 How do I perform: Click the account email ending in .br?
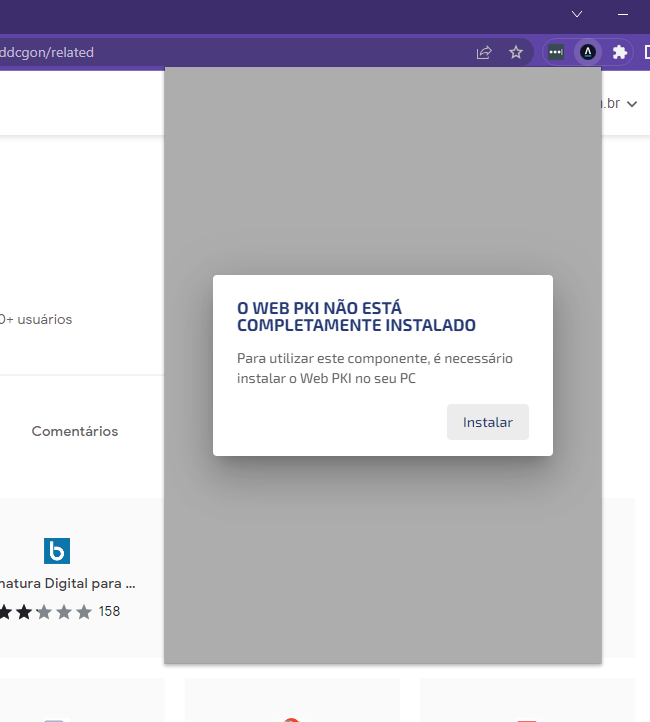pyautogui.click(x=611, y=103)
